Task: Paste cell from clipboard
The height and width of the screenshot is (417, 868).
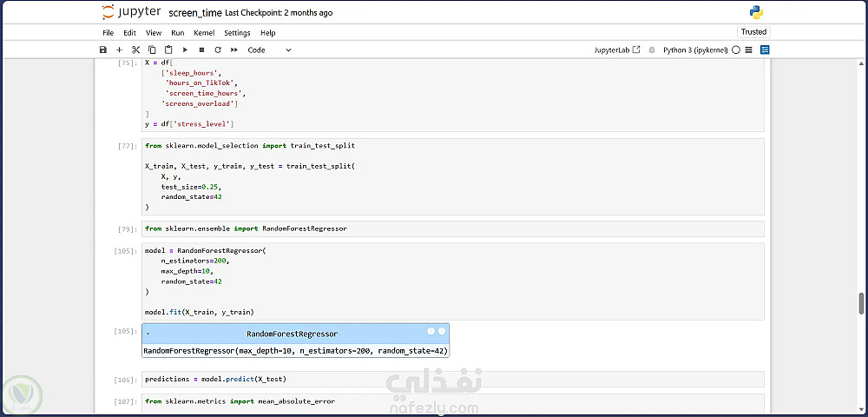Action: (168, 50)
